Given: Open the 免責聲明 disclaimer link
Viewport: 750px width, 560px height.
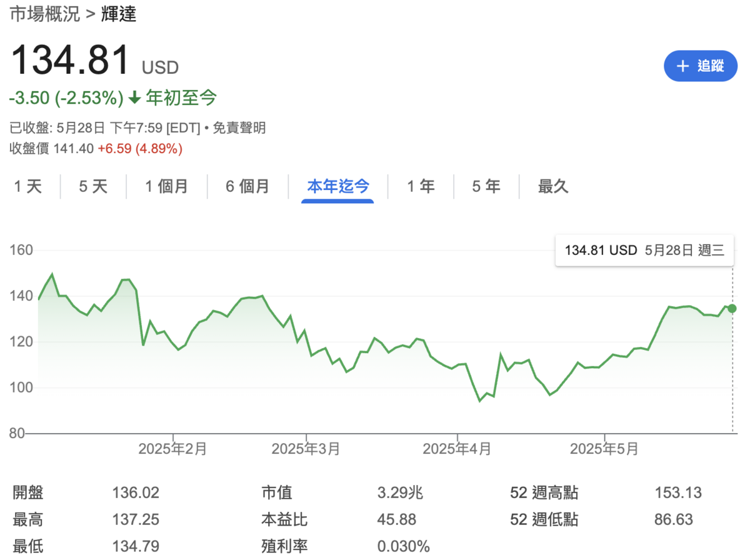Looking at the screenshot, I should [240, 127].
